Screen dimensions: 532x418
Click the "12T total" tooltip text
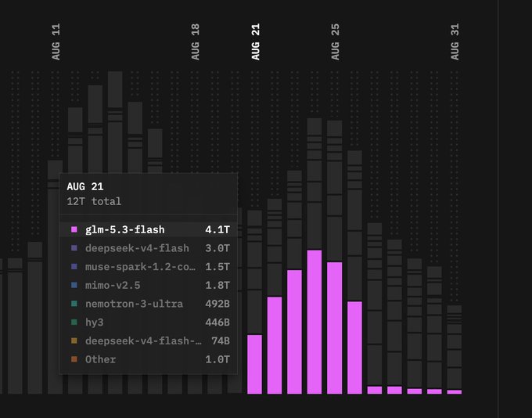(94, 201)
